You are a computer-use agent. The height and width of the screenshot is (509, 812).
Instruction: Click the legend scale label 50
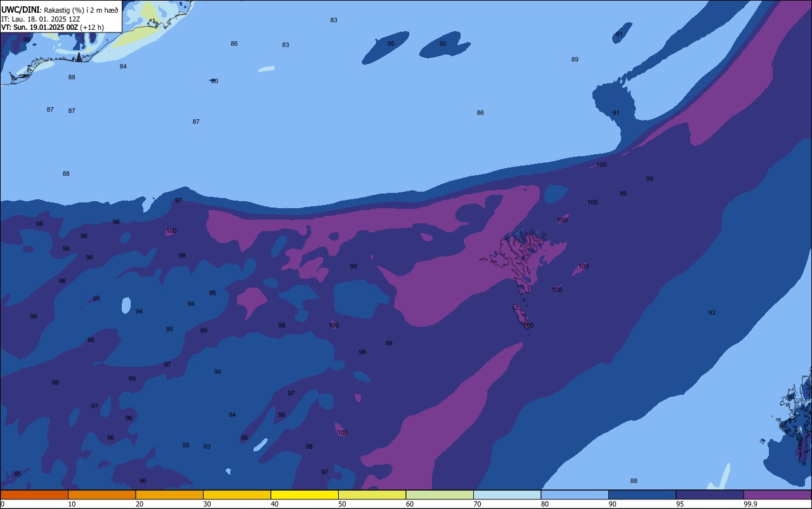coord(342,504)
